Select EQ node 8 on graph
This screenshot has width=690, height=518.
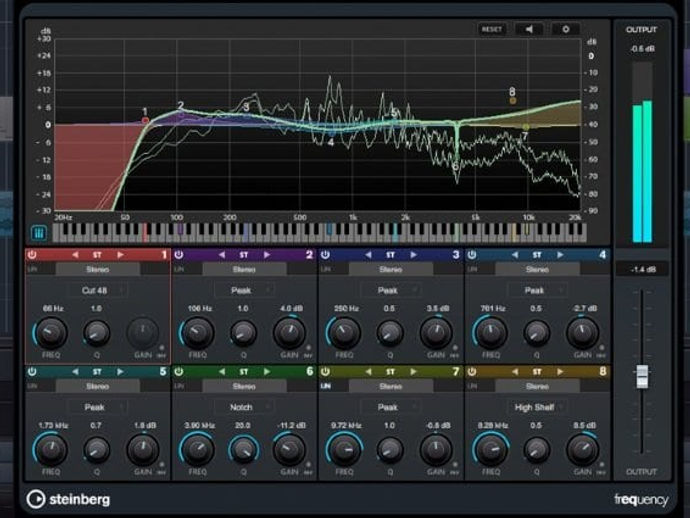513,101
